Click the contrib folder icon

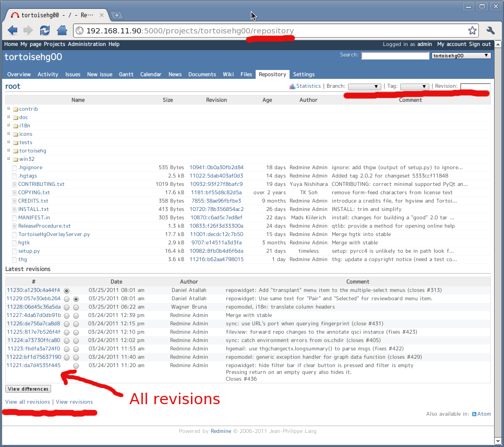tap(16, 110)
